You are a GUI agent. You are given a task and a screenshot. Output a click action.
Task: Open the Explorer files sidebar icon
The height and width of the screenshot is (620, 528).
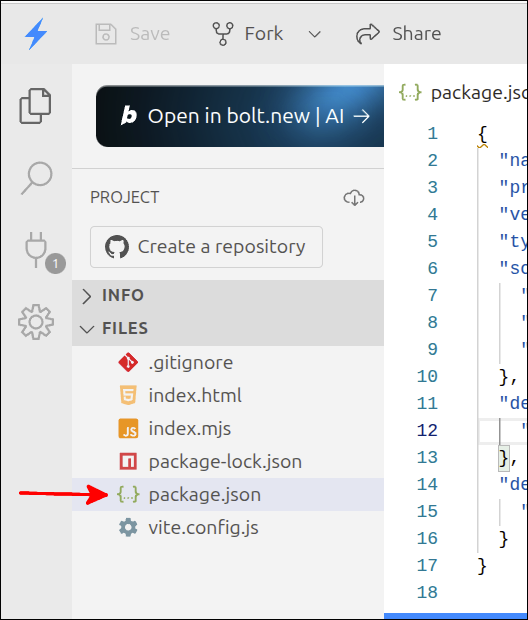(35, 106)
